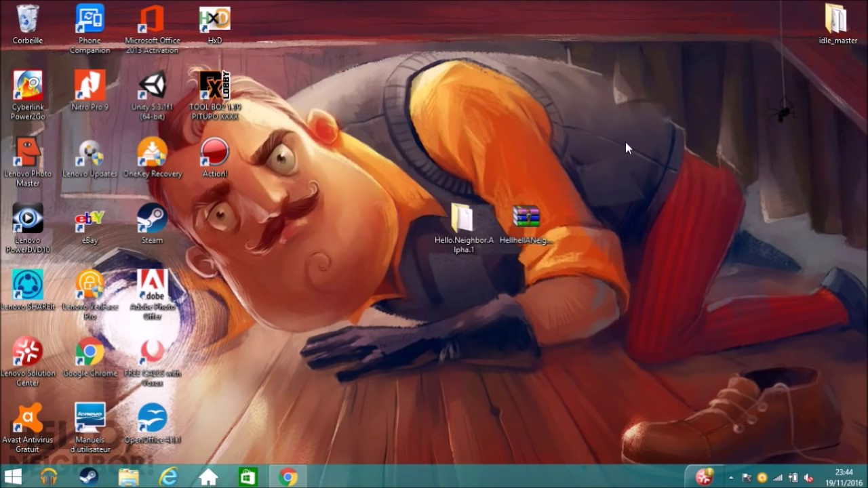Open File Explorer from the taskbar
Screen dimensions: 868x488
[x=128, y=477]
